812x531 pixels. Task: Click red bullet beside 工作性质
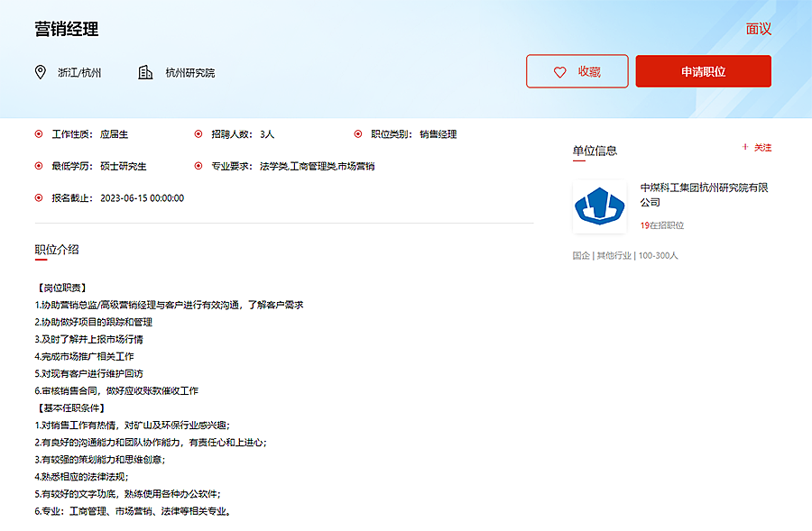[39, 134]
